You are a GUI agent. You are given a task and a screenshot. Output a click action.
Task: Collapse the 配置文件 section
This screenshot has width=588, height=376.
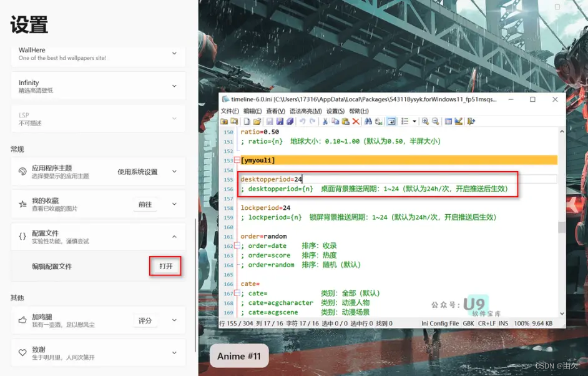(174, 237)
